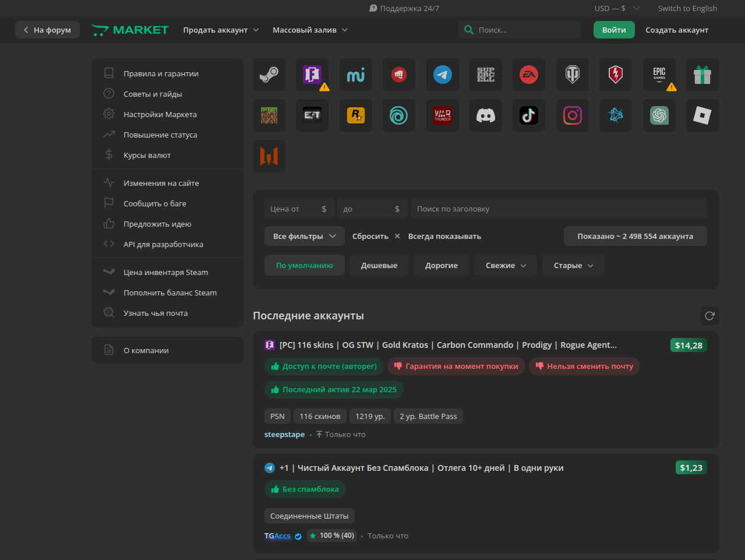The width and height of the screenshot is (745, 560).
Task: Open the Fortnite accounts category icon
Action: click(312, 75)
